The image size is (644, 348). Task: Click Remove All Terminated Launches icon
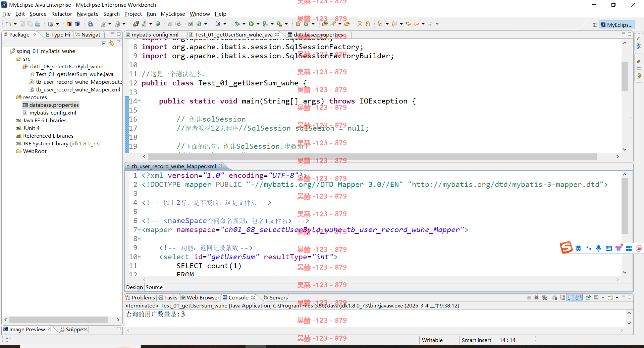544,297
